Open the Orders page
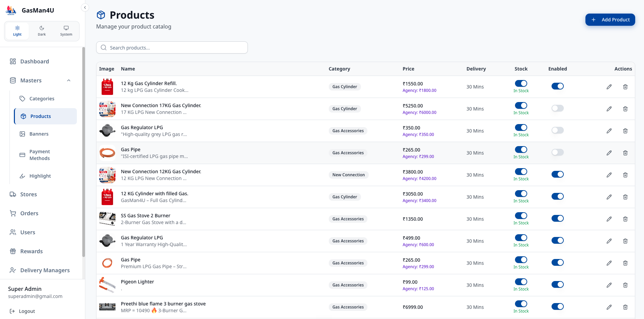 [x=42, y=213]
